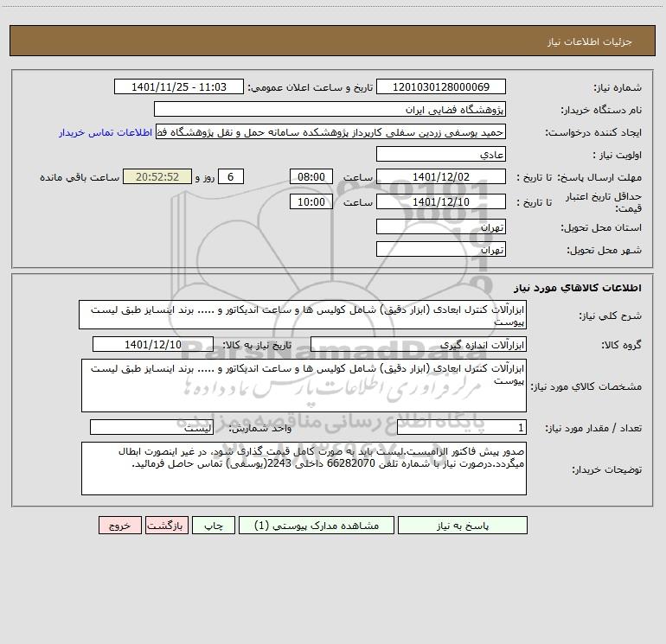The image size is (666, 644).
Task: Click the priority field عادی
Action: pyautogui.click(x=441, y=154)
